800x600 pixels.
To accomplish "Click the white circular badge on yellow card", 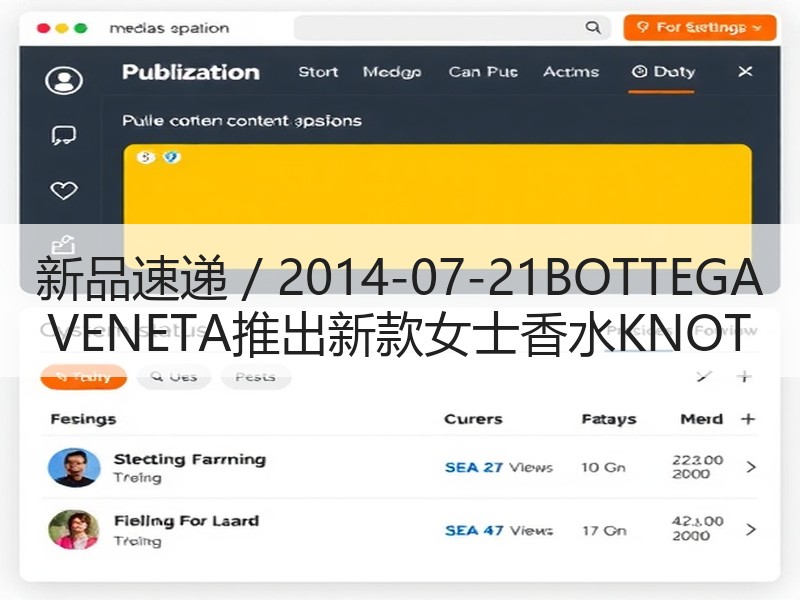I will coord(145,157).
